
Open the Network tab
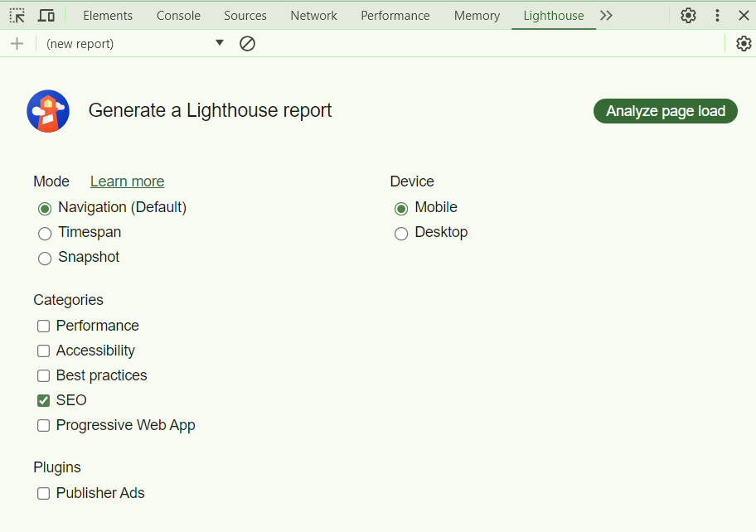[314, 16]
